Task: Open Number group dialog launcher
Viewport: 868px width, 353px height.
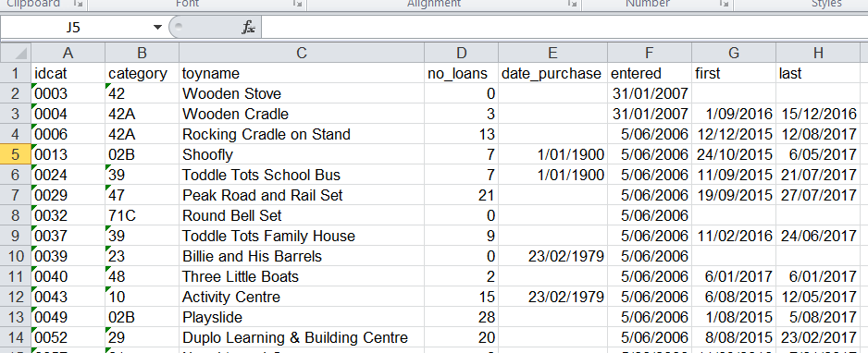Action: click(x=724, y=4)
